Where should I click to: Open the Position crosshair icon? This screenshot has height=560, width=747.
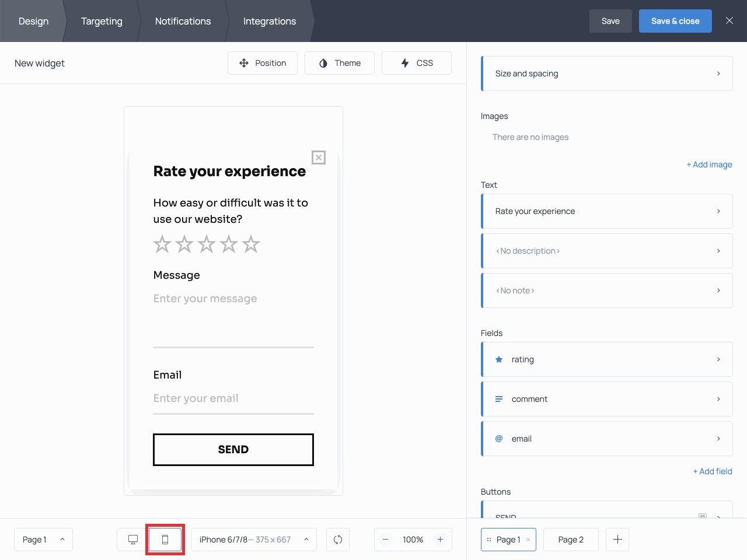point(244,62)
